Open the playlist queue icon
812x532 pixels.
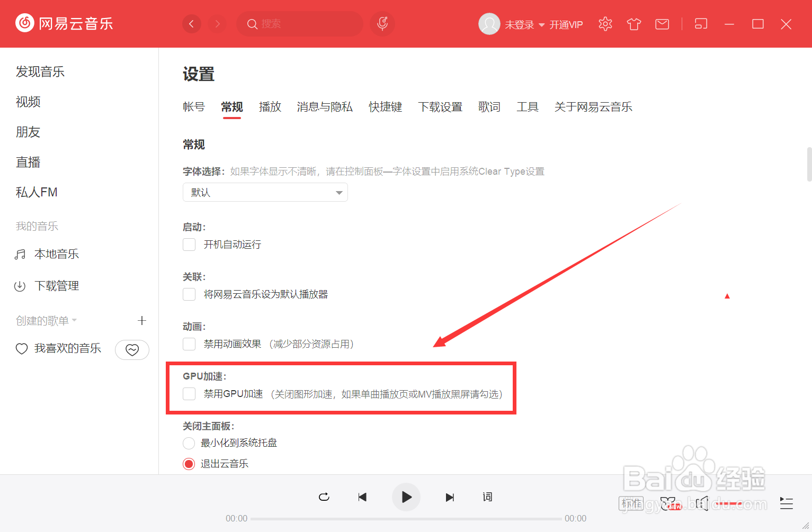click(787, 503)
